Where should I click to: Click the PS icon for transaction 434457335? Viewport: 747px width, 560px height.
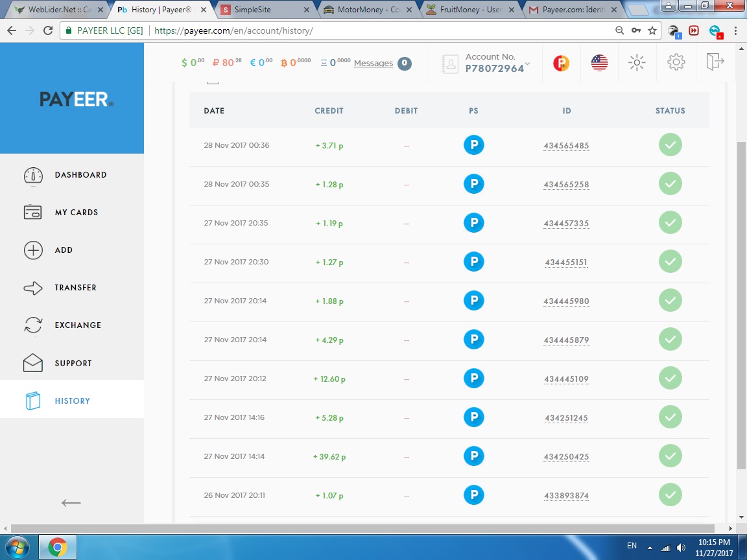473,223
